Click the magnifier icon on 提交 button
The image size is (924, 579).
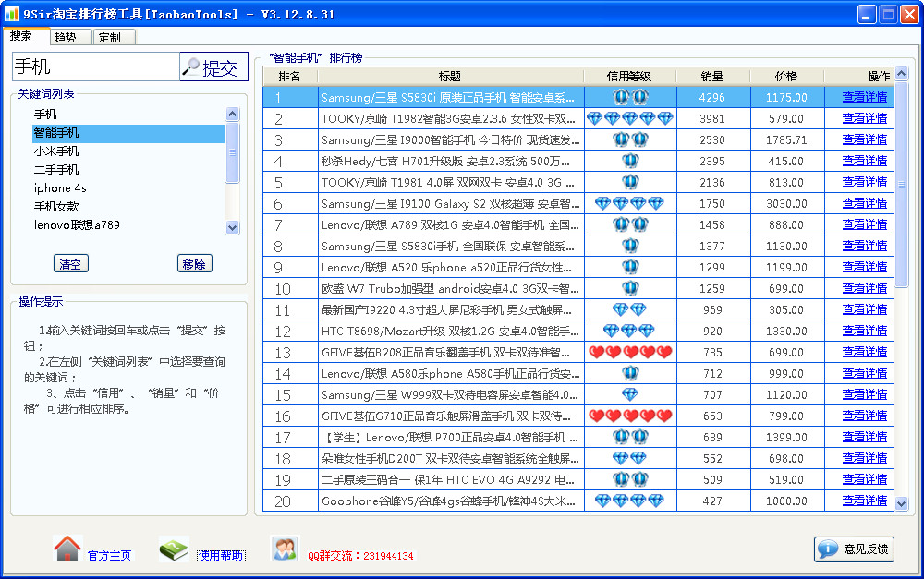(191, 67)
